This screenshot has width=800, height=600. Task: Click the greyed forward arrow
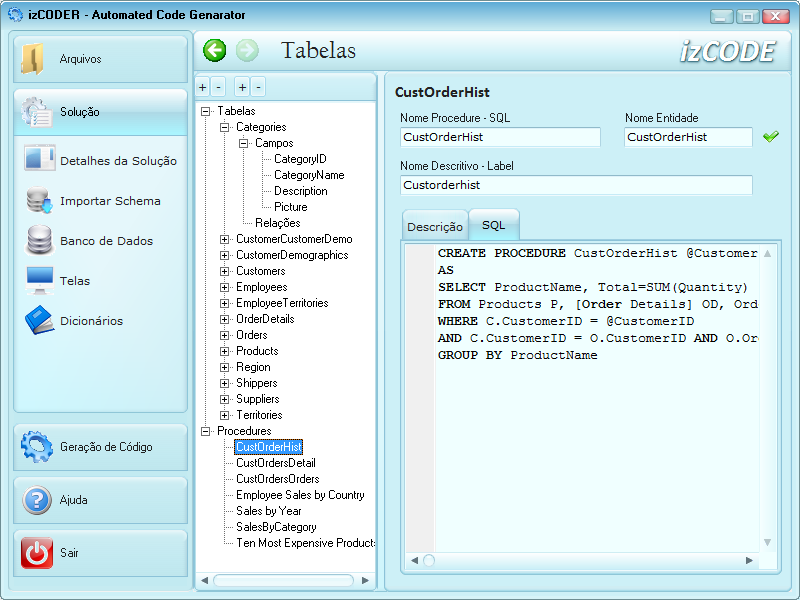[x=247, y=51]
